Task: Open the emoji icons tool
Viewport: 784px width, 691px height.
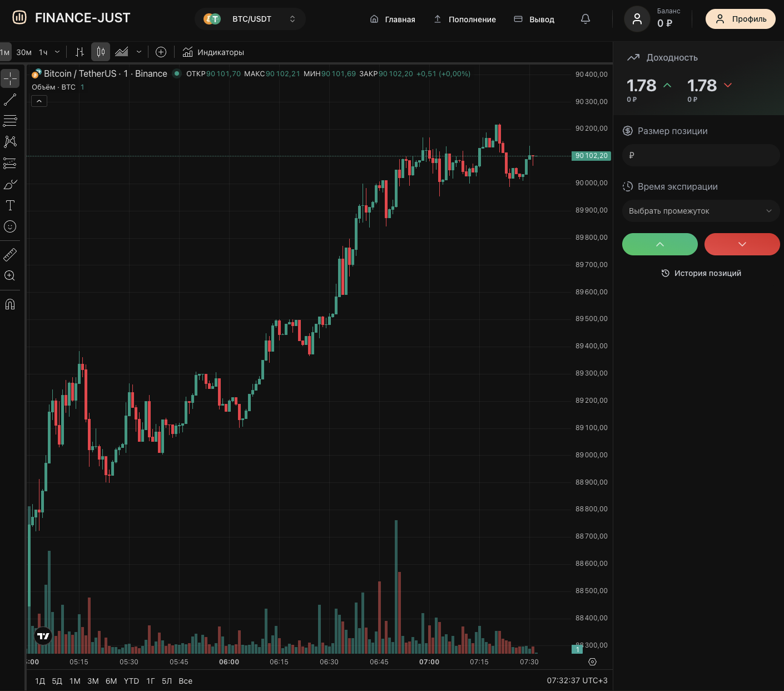Action: (x=10, y=226)
